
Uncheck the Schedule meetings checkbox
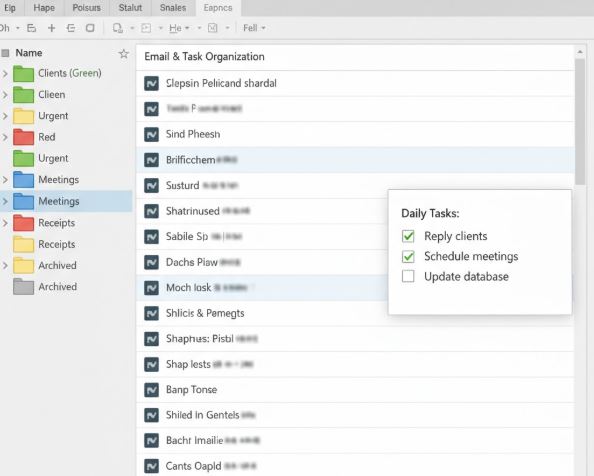pos(408,256)
